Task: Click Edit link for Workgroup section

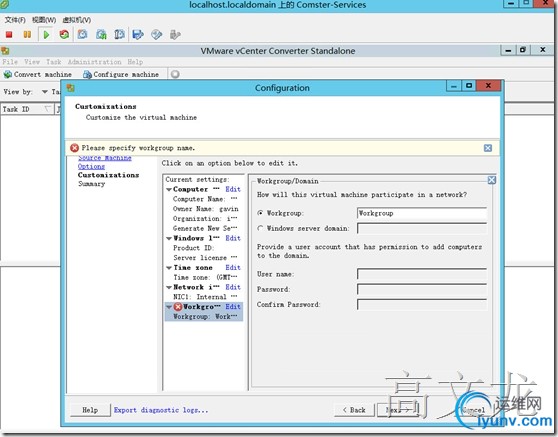Action: pos(233,307)
